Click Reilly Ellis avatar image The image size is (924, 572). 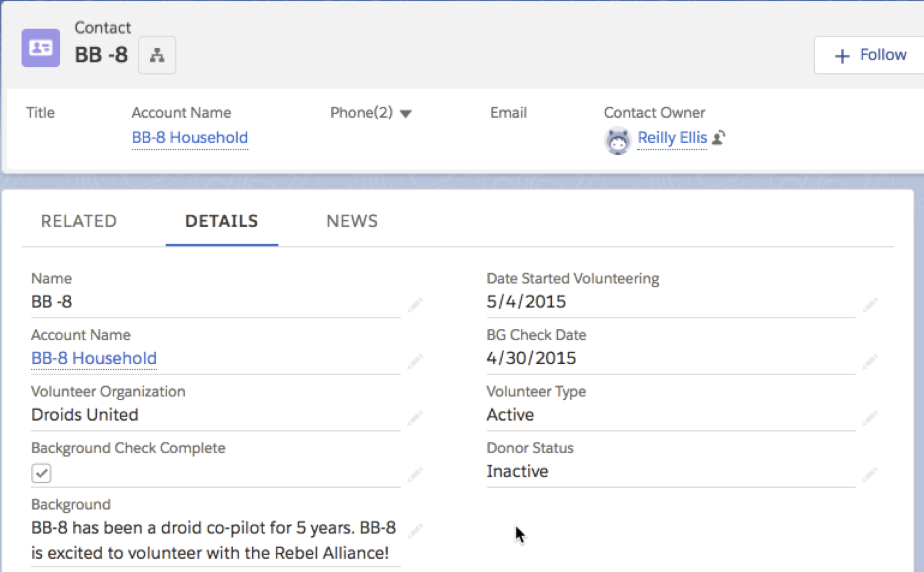(x=617, y=140)
